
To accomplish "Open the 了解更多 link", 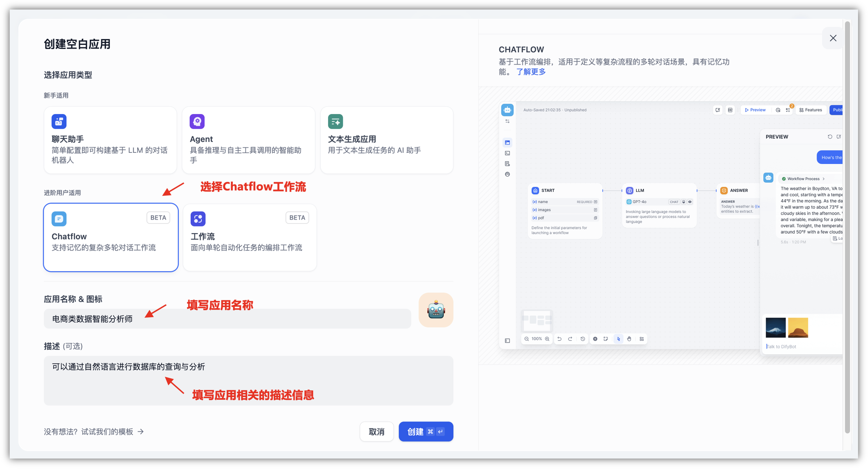I will [x=531, y=72].
